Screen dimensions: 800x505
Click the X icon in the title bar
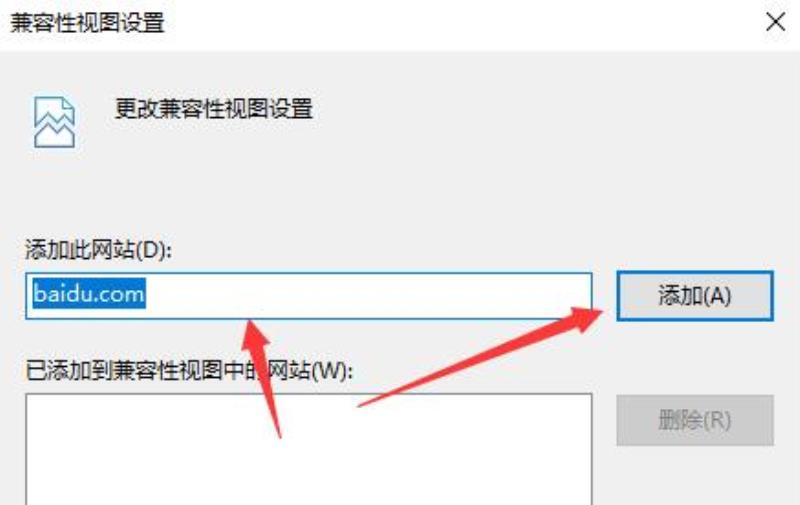tap(776, 22)
